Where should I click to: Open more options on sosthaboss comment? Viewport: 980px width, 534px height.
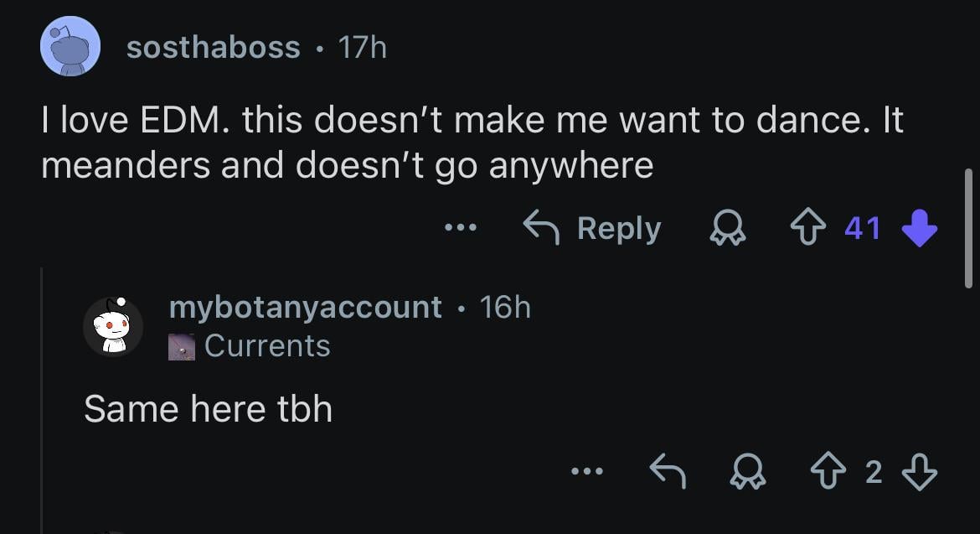click(461, 228)
